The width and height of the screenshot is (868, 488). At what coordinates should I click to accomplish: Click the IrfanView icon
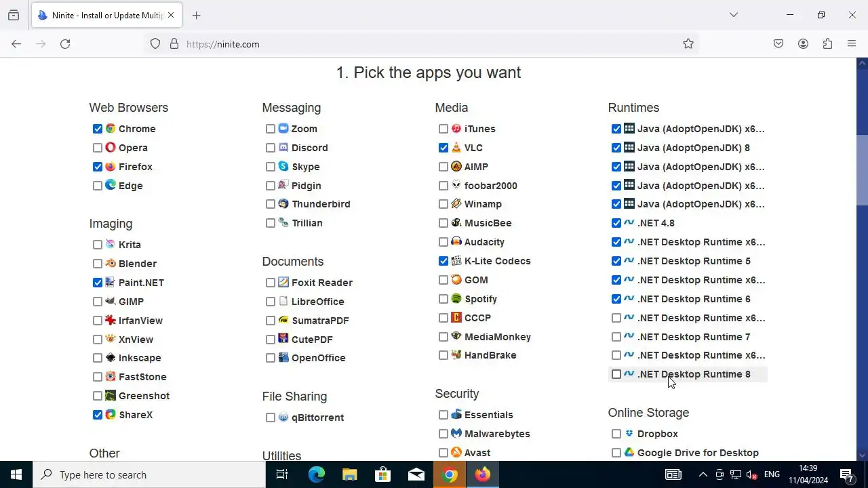click(111, 320)
